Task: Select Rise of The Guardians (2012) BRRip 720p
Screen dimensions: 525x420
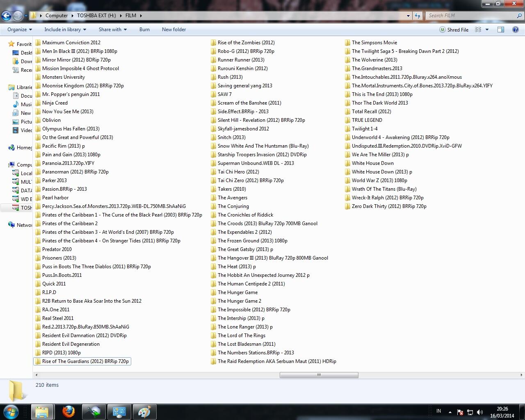Action: click(82, 361)
